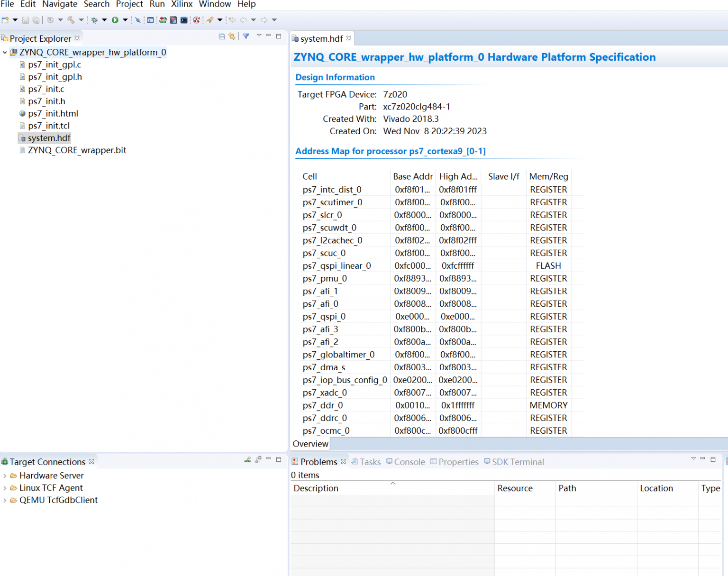The image size is (728, 576).
Task: Open the Run button dropdown arrow
Action: click(125, 20)
